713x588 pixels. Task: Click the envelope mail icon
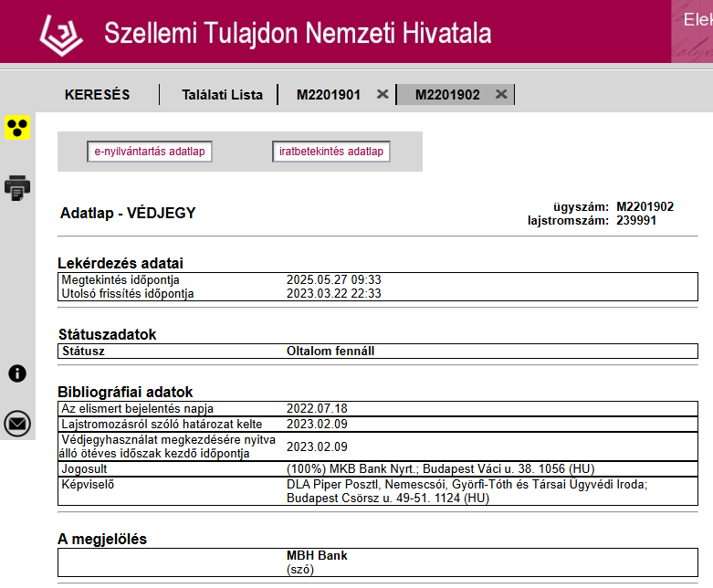pos(17,424)
